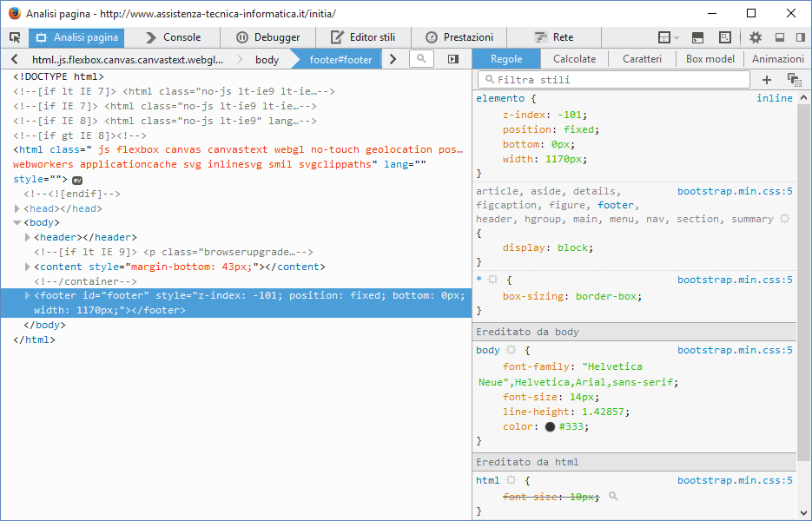The height and width of the screenshot is (521, 812).
Task: Click the ev event badge on html
Action: pyautogui.click(x=77, y=181)
